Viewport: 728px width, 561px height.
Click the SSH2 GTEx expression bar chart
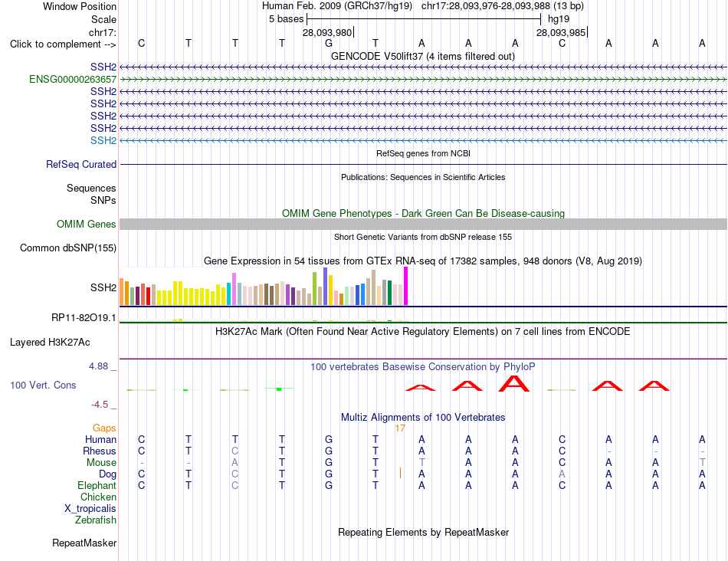point(264,286)
